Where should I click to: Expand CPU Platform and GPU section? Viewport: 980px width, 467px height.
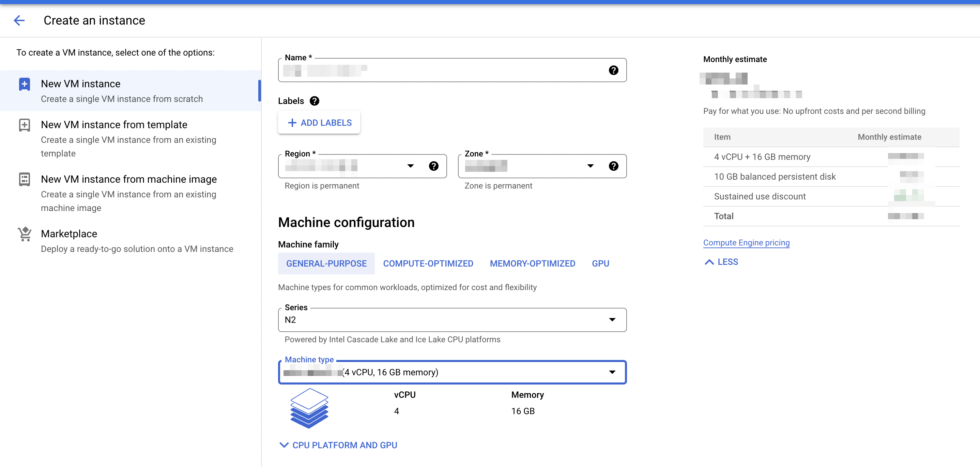click(338, 445)
